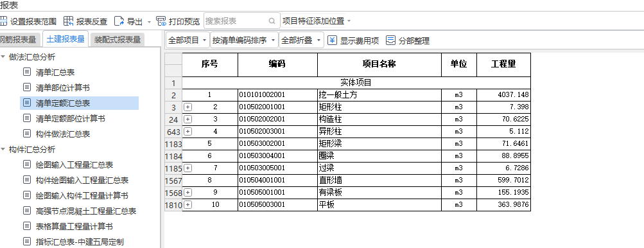Expand the 矩形柱 row plus box
644x248 pixels.
click(187, 107)
